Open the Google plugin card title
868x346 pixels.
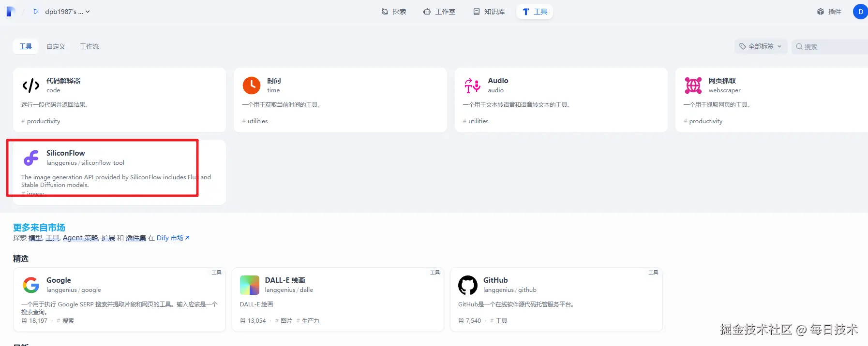click(x=59, y=280)
